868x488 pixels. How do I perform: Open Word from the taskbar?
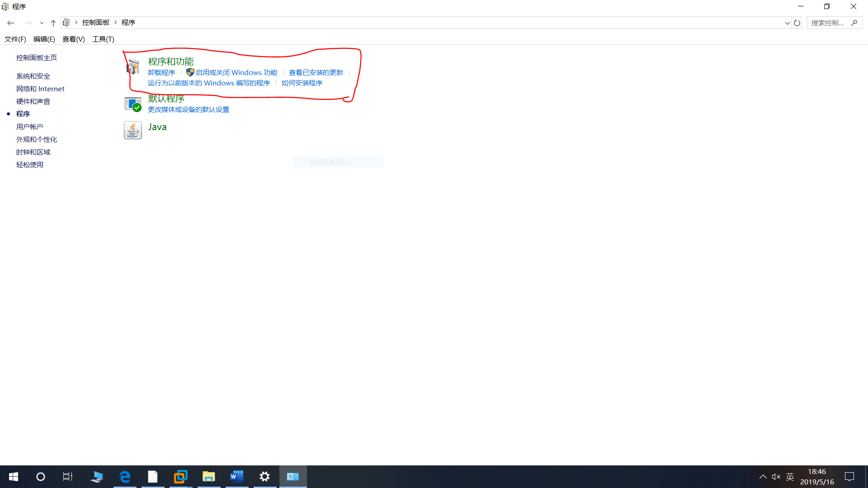click(x=236, y=477)
